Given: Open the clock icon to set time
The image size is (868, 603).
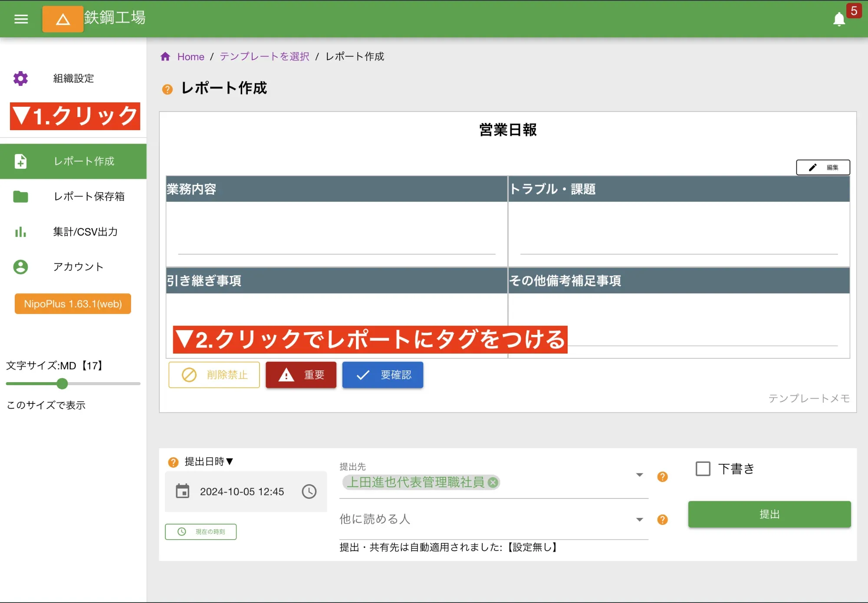Looking at the screenshot, I should 309,492.
